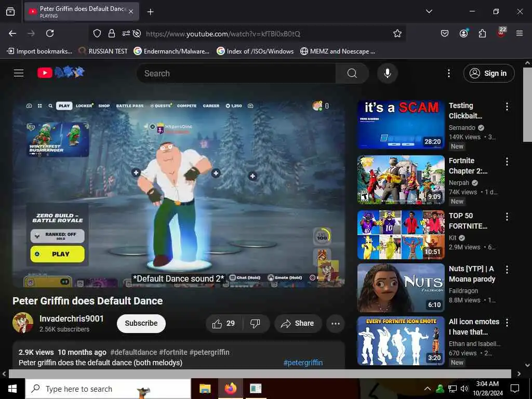Search with your voice microphone
532x399 pixels.
coord(387,73)
